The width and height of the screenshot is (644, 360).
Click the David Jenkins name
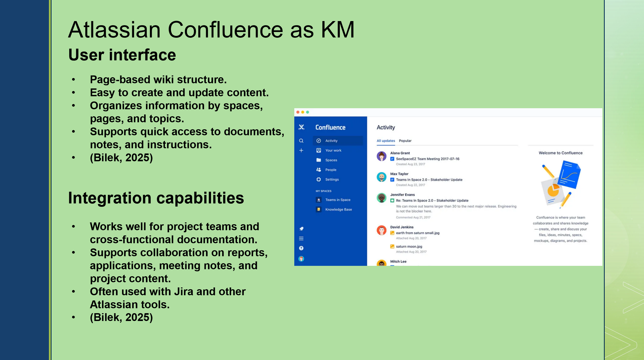pos(402,227)
